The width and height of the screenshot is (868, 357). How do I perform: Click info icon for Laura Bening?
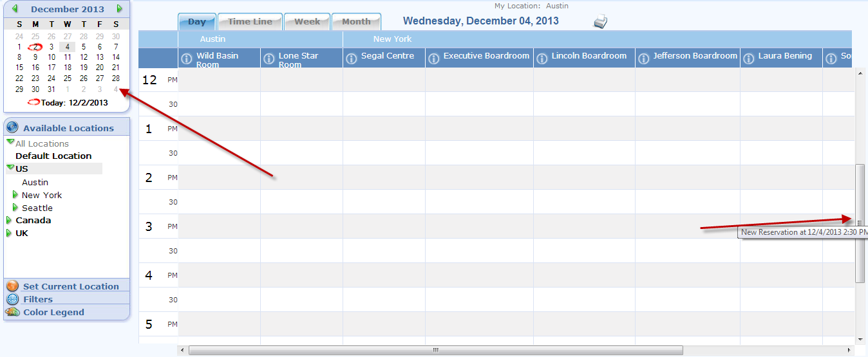(x=749, y=59)
